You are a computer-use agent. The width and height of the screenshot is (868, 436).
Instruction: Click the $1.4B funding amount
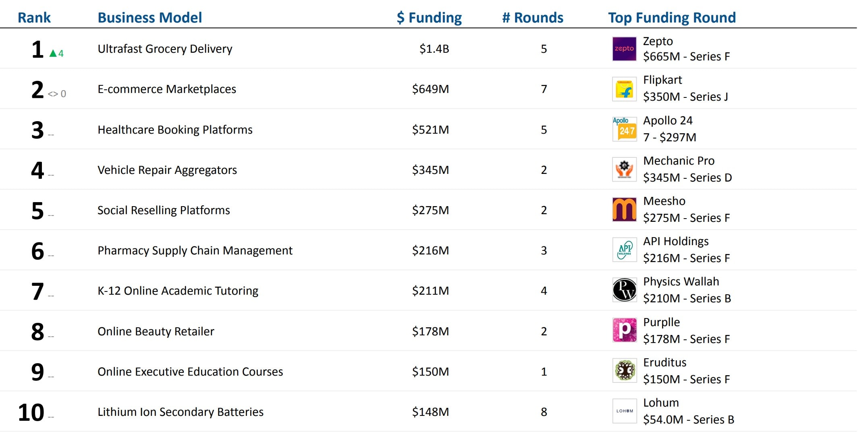click(434, 49)
